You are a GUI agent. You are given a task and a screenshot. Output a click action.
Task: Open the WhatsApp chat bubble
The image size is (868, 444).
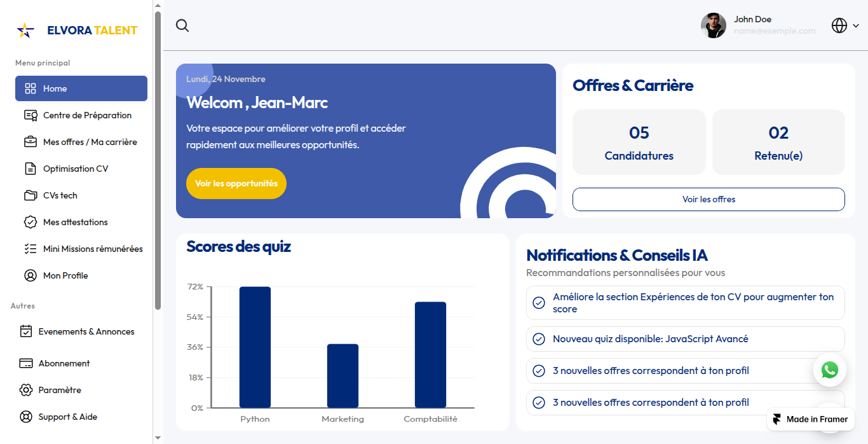(x=829, y=370)
